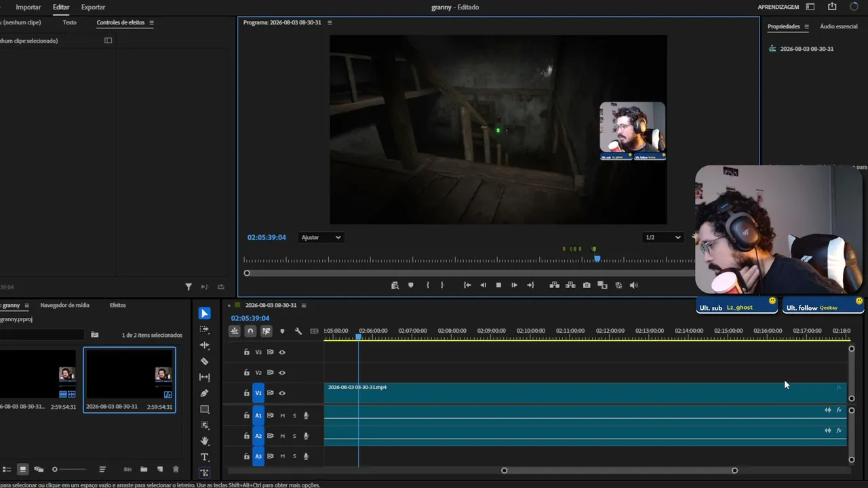Switch Project panel to list view
Viewport: 868px width, 488px height.
(x=6, y=469)
